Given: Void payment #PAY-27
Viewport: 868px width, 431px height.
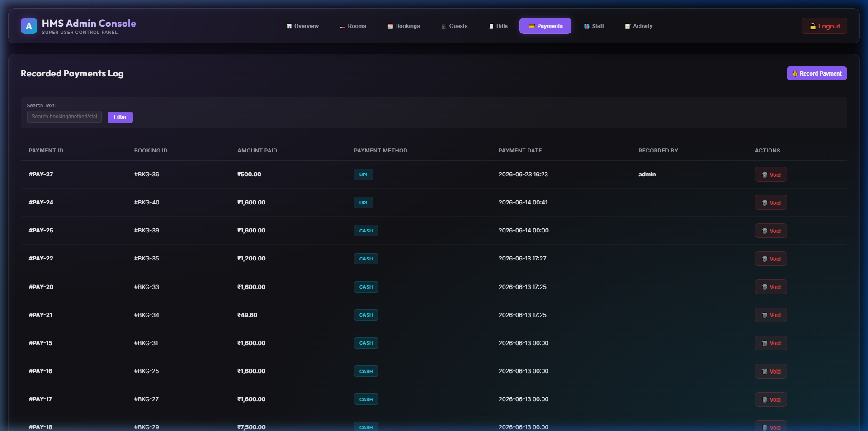Looking at the screenshot, I should [771, 175].
